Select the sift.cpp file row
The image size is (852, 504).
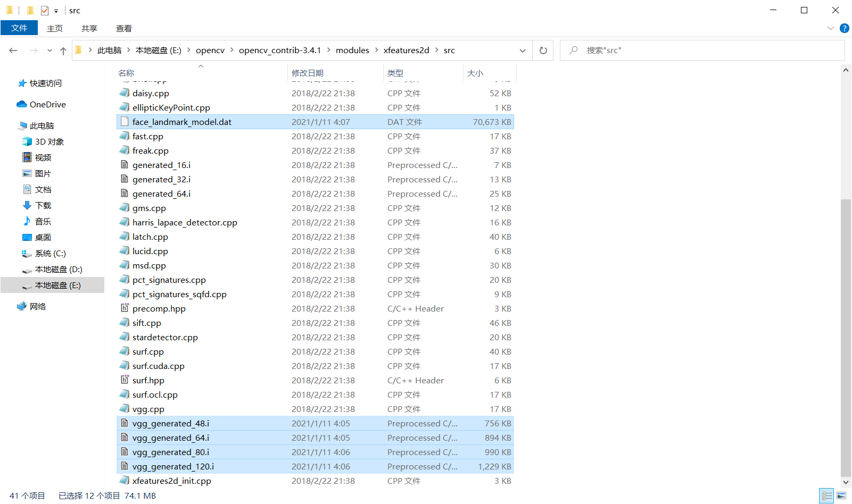click(x=146, y=323)
